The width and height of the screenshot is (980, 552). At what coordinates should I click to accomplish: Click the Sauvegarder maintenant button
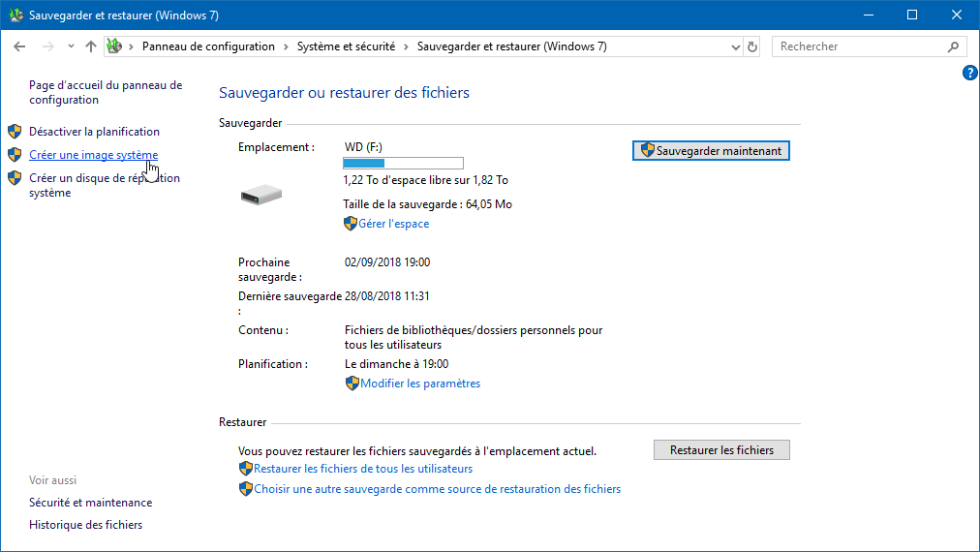711,151
